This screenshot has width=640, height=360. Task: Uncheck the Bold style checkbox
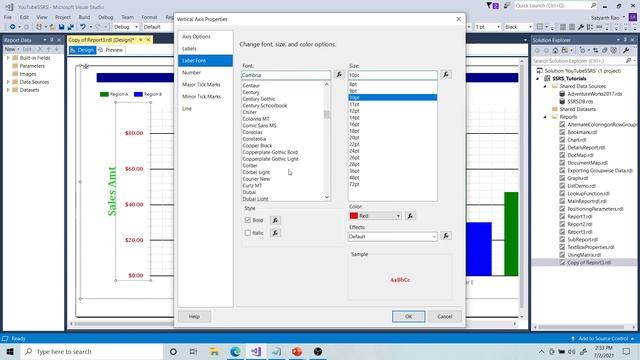[247, 220]
